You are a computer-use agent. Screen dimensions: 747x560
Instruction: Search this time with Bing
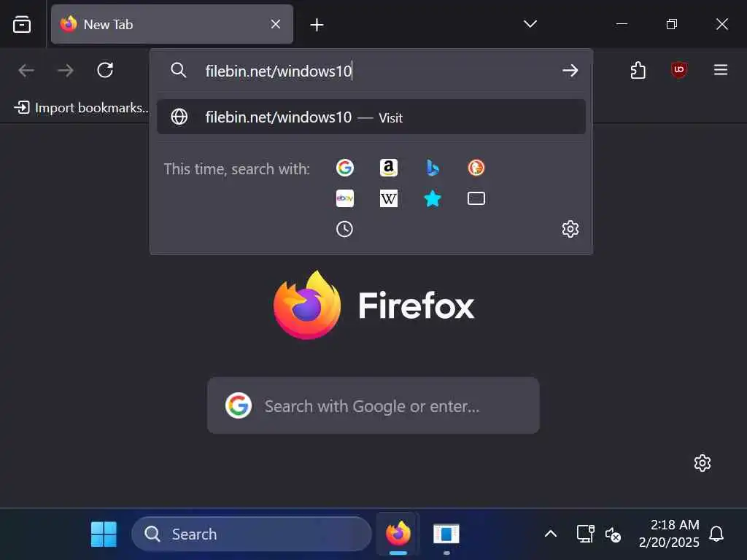point(433,168)
